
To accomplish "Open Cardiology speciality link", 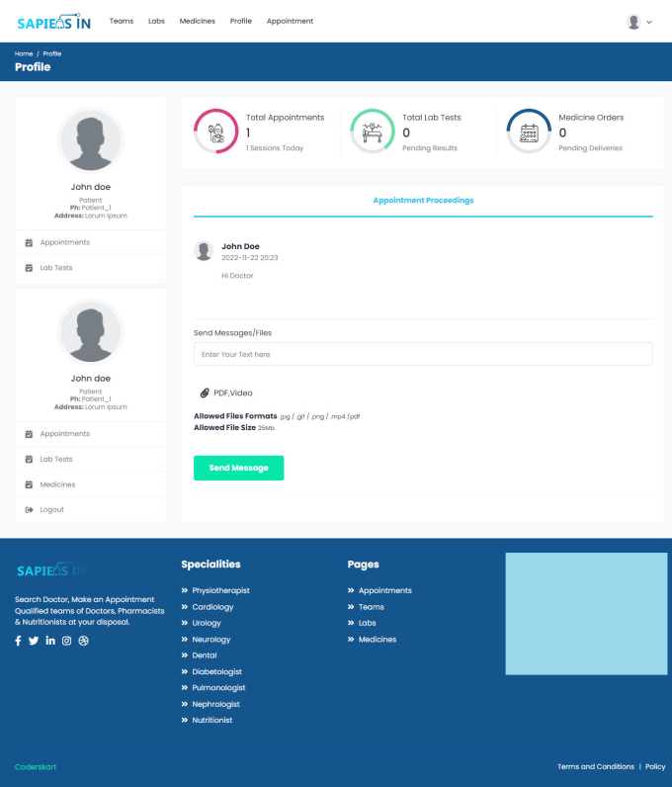I will pos(212,607).
